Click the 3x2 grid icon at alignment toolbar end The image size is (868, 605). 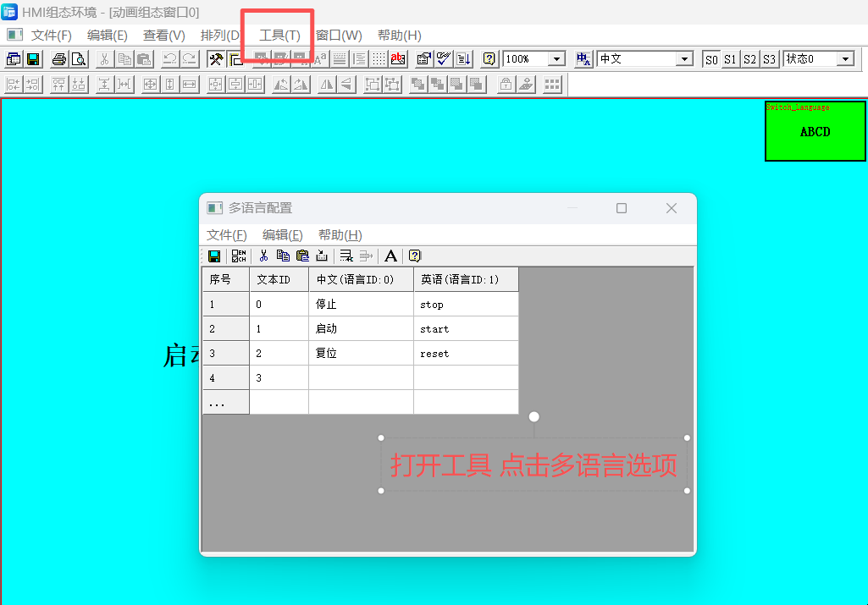pyautogui.click(x=552, y=84)
